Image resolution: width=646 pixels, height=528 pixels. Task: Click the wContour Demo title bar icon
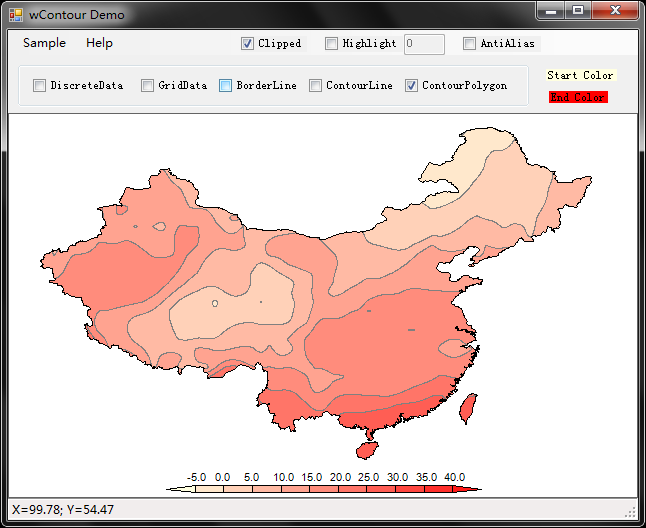point(15,14)
